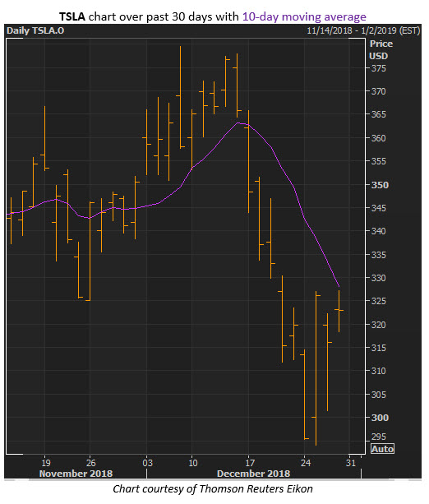The image size is (429, 504).
Task: Click the bold 'TSLA' in the chart title
Action: click(72, 16)
